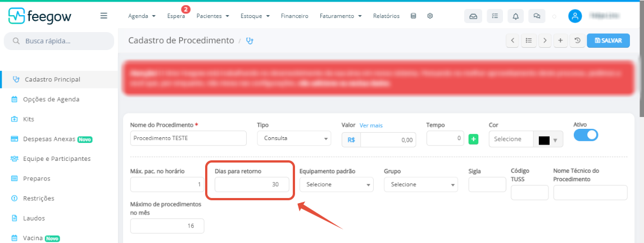The width and height of the screenshot is (644, 243).
Task: Click the Nome do Procedimento field
Action: (x=188, y=138)
